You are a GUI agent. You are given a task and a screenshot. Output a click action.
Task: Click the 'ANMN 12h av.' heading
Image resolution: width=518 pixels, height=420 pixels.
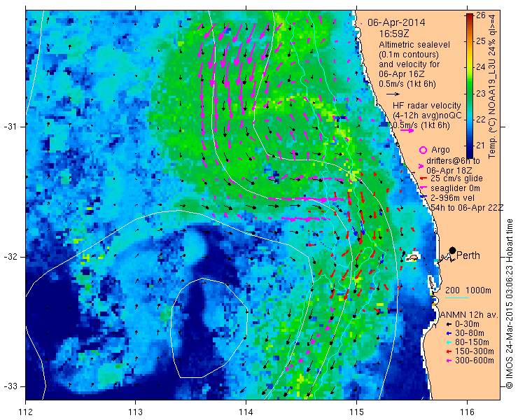tap(468, 315)
